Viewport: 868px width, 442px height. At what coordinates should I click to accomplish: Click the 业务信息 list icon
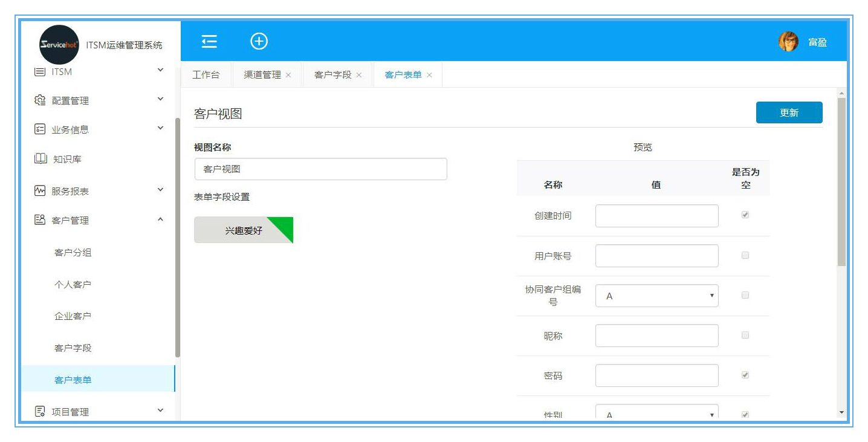tap(40, 129)
